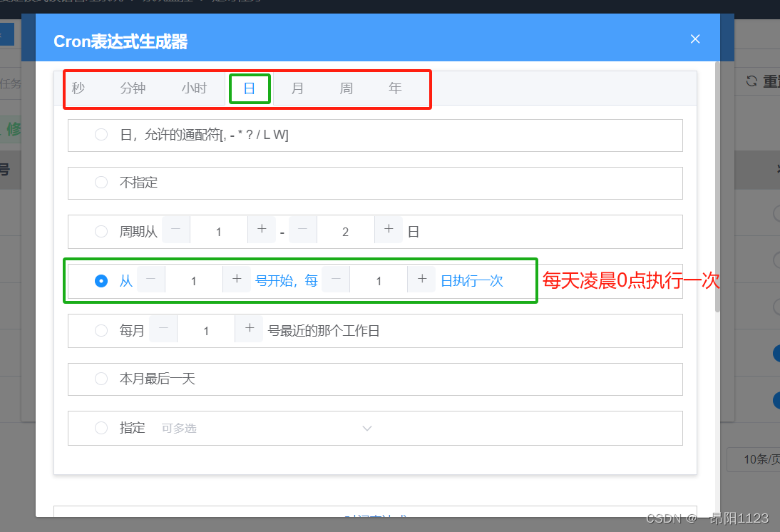The image size is (780, 532).
Task: Choose the 每月 nearest workday radio
Action: (101, 330)
